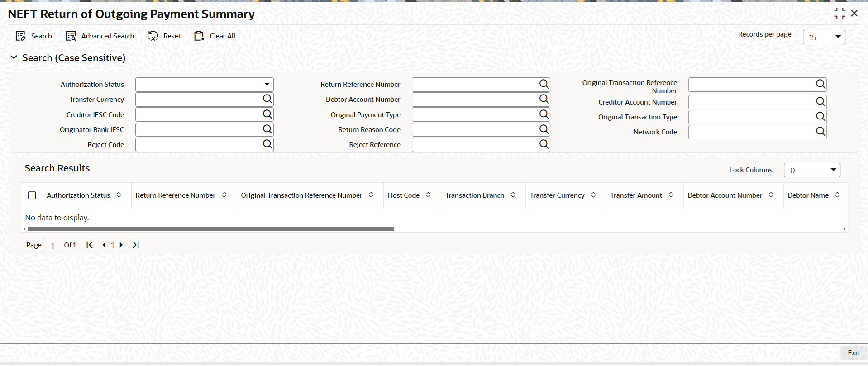
Task: Go to next page of results
Action: point(121,245)
